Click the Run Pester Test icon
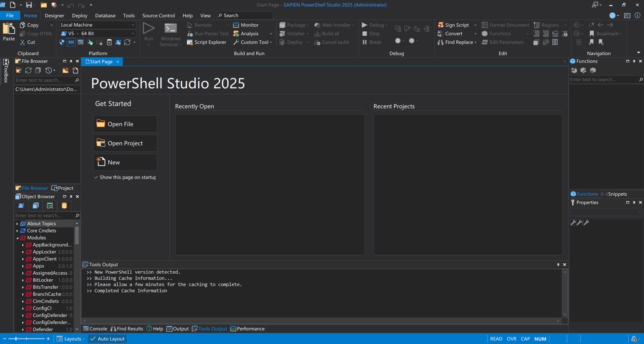The width and height of the screenshot is (644, 344). point(190,33)
